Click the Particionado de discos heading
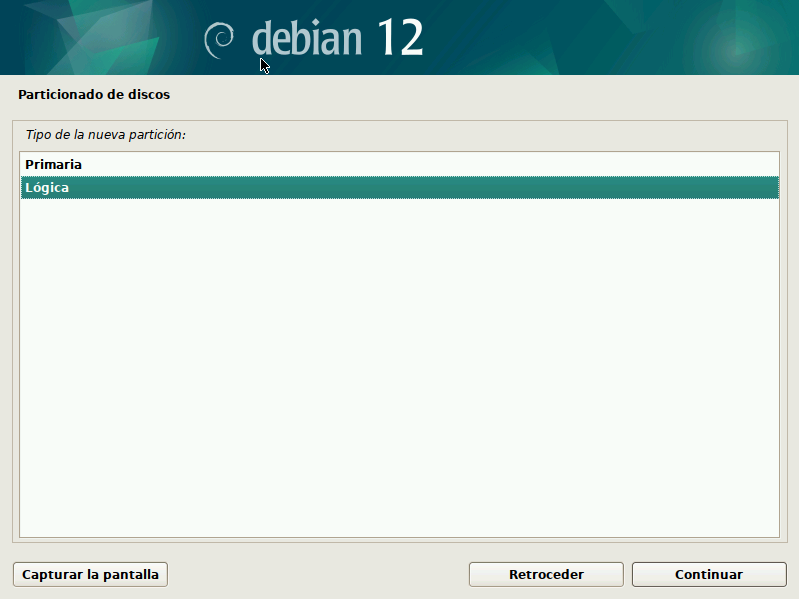This screenshot has width=799, height=599. click(94, 95)
